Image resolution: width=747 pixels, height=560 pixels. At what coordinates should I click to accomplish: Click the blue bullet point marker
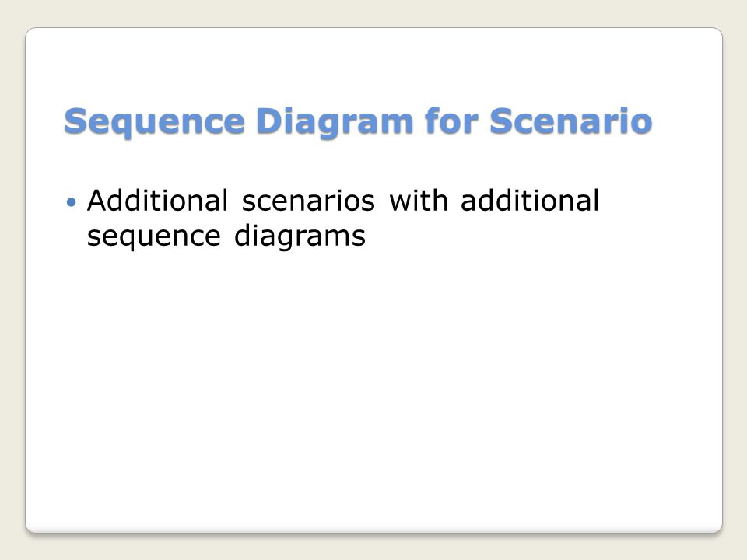[72, 202]
